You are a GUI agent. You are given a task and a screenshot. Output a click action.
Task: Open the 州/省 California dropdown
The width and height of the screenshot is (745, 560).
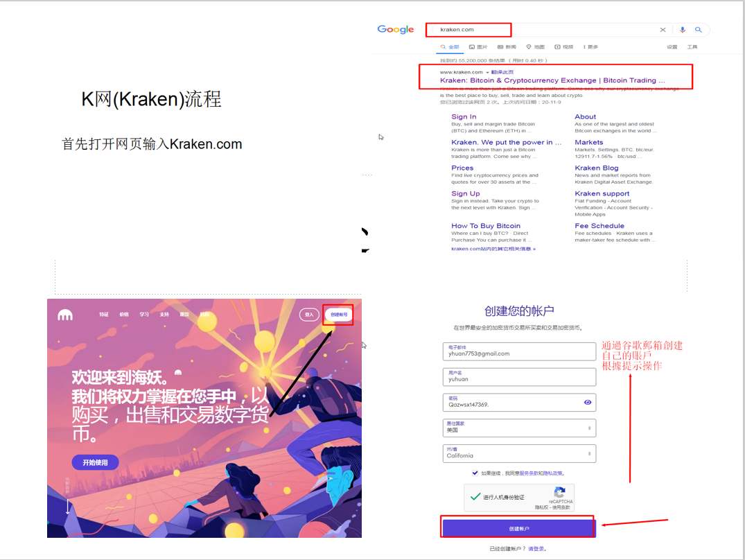tap(590, 453)
